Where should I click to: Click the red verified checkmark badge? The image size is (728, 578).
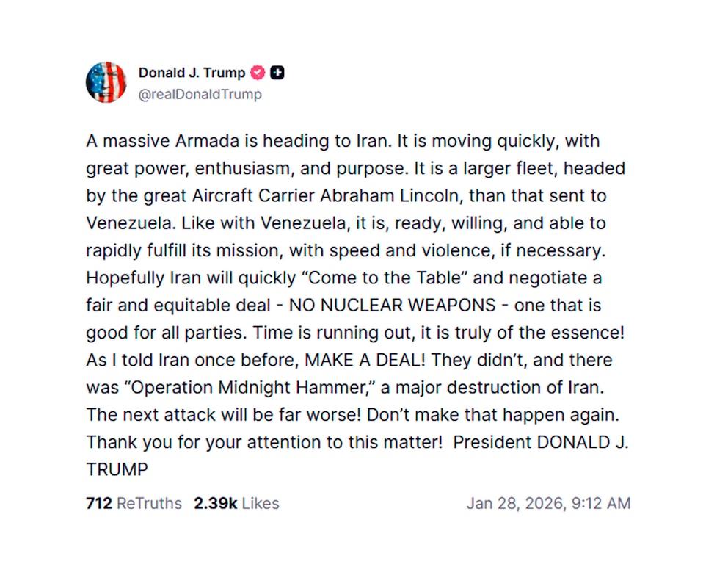tap(258, 73)
